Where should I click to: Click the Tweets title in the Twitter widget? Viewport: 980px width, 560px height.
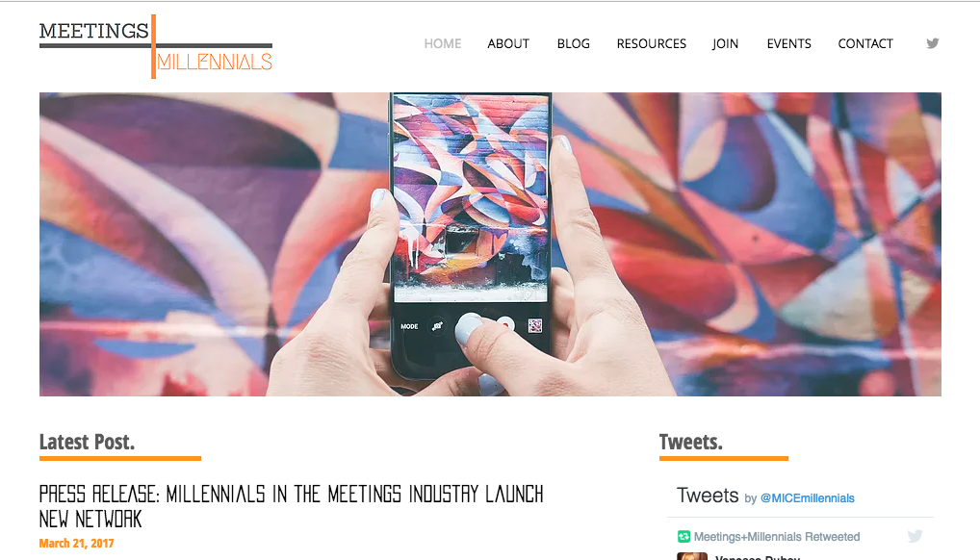pyautogui.click(x=708, y=496)
